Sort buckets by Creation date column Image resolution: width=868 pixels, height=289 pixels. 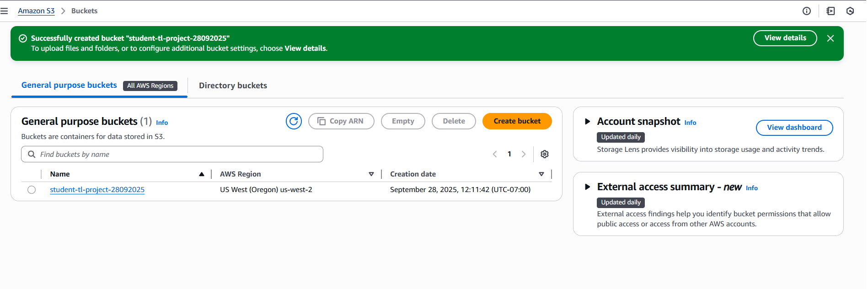(541, 174)
